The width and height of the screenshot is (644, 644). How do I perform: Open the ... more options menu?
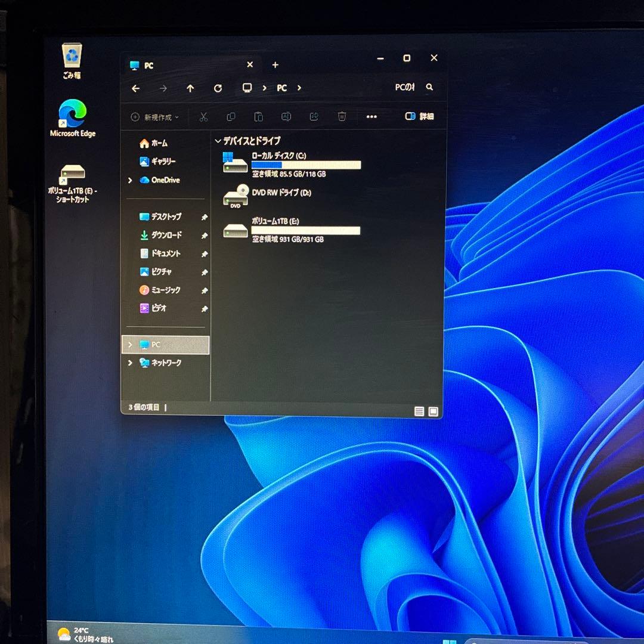click(371, 117)
